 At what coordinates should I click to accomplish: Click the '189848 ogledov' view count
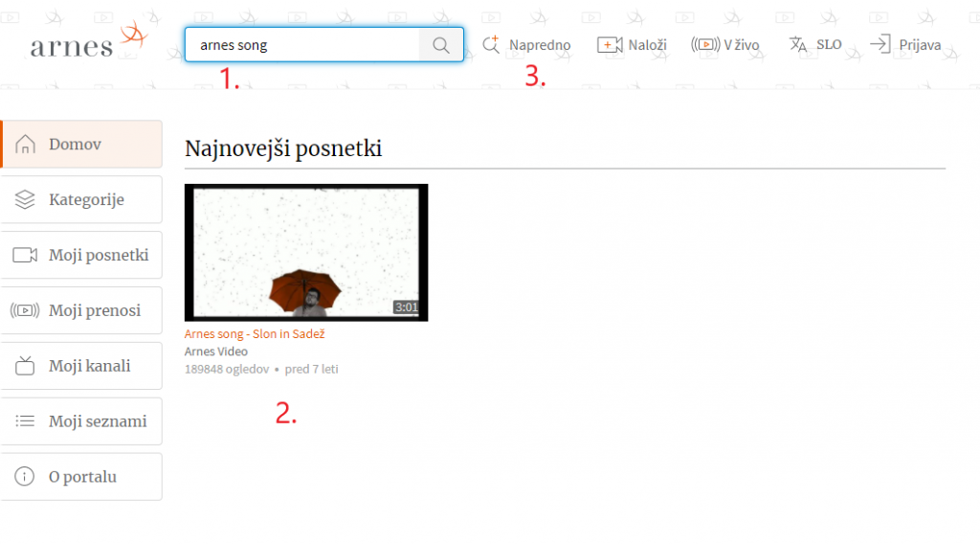pyautogui.click(x=226, y=369)
